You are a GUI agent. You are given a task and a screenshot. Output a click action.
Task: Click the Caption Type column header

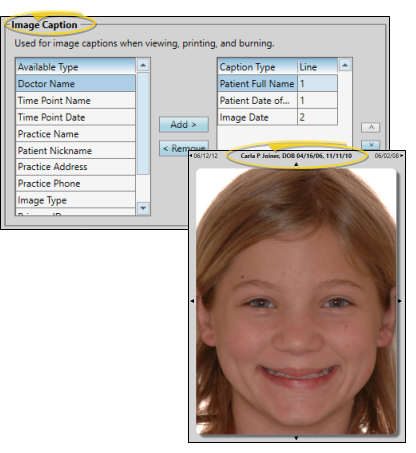pyautogui.click(x=257, y=67)
